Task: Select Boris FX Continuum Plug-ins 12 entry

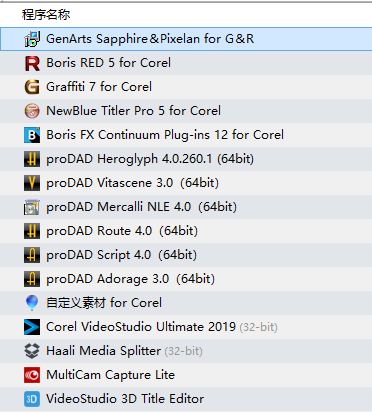Action: 186,135
